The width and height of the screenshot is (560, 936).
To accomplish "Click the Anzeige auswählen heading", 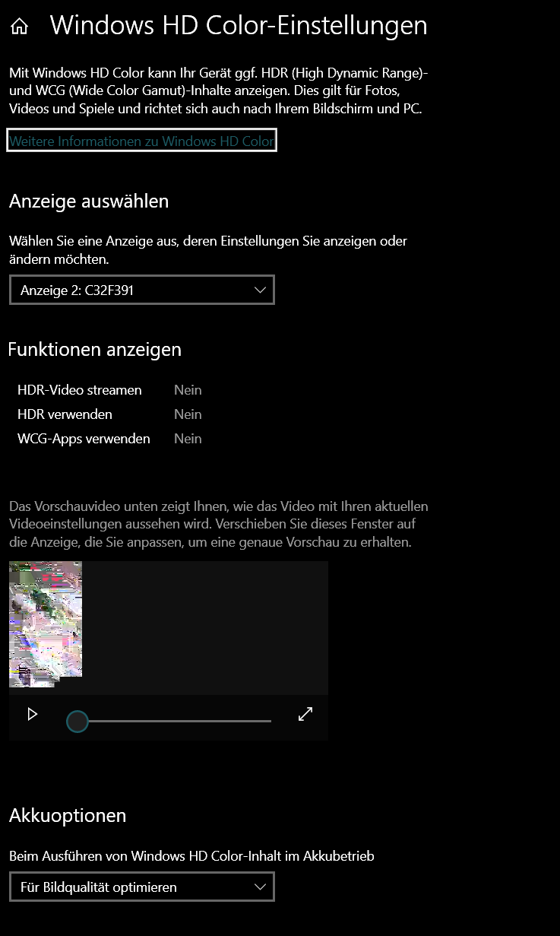I will [89, 201].
